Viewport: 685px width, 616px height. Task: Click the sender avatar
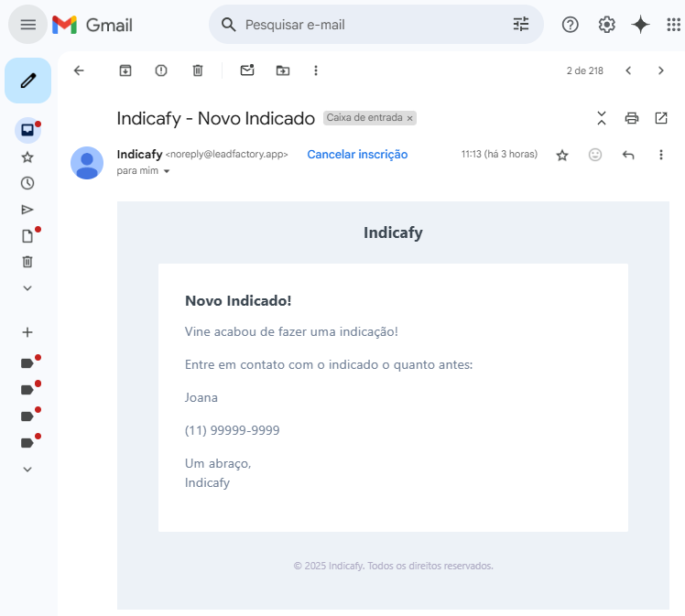(87, 163)
